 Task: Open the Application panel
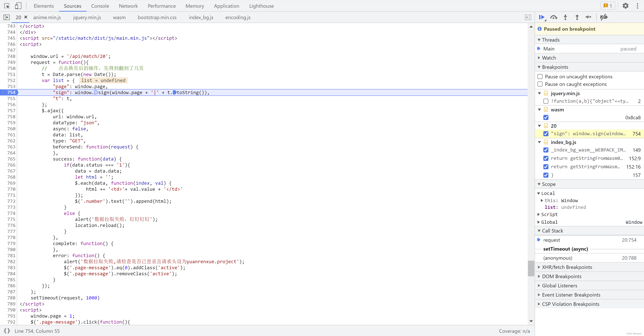coord(227,6)
